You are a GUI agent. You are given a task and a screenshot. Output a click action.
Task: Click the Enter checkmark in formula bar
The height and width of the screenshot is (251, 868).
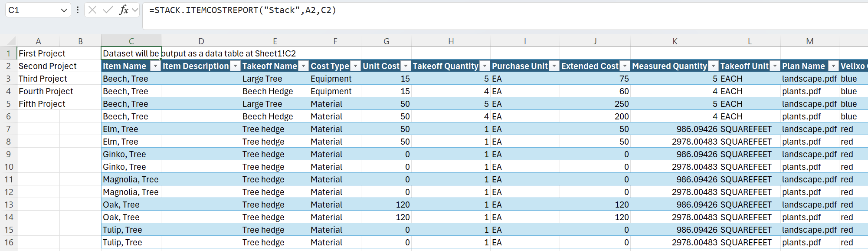click(x=108, y=10)
